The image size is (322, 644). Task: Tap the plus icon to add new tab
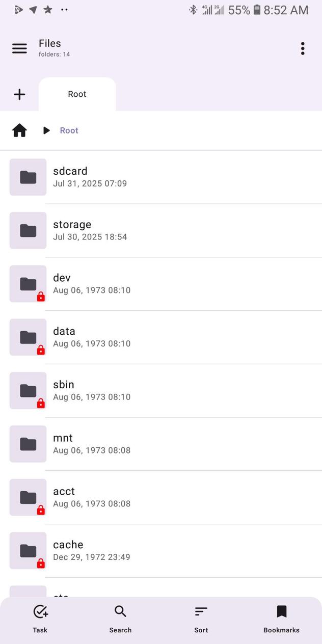pos(19,94)
